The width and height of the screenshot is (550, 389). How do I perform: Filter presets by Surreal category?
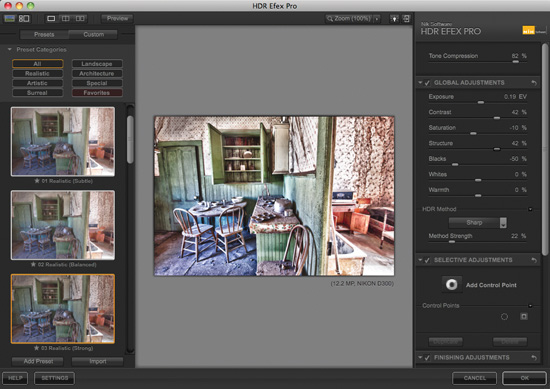38,93
